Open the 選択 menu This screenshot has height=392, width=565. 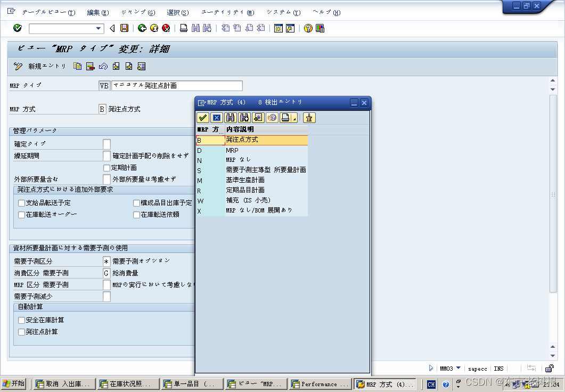pyautogui.click(x=178, y=13)
